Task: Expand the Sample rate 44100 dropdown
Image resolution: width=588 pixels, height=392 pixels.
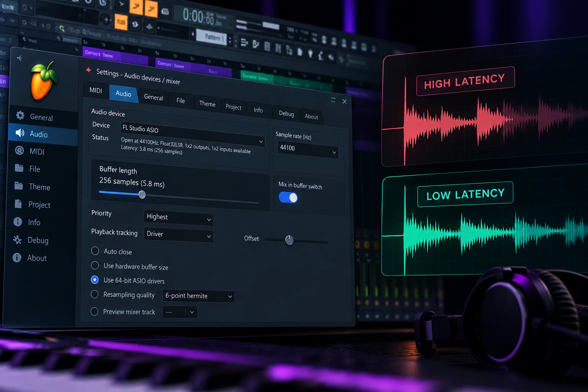Action: 308,150
